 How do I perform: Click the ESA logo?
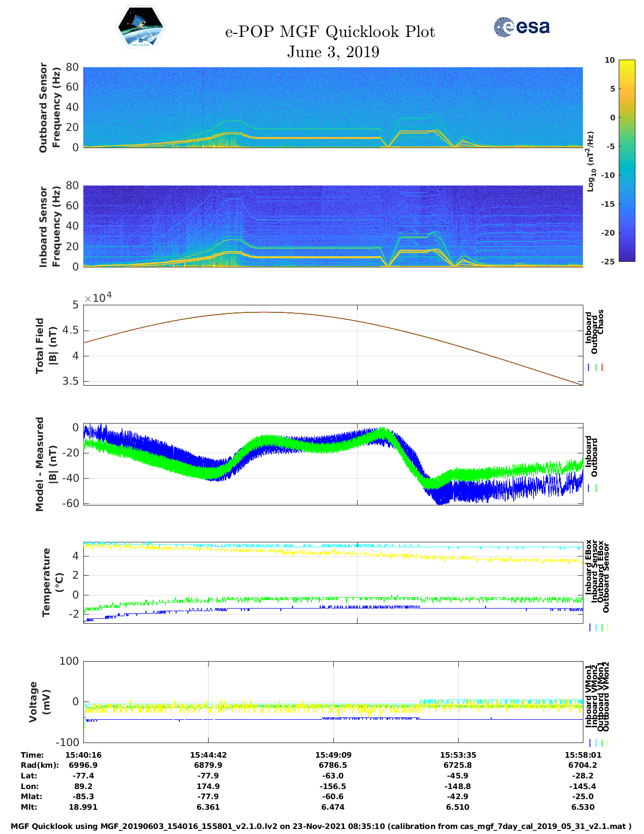(x=521, y=27)
